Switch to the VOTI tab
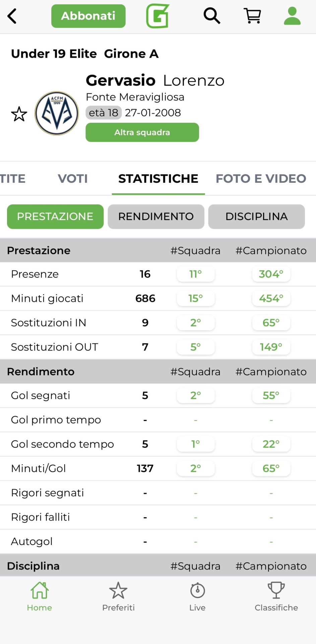The width and height of the screenshot is (316, 644). tap(73, 179)
